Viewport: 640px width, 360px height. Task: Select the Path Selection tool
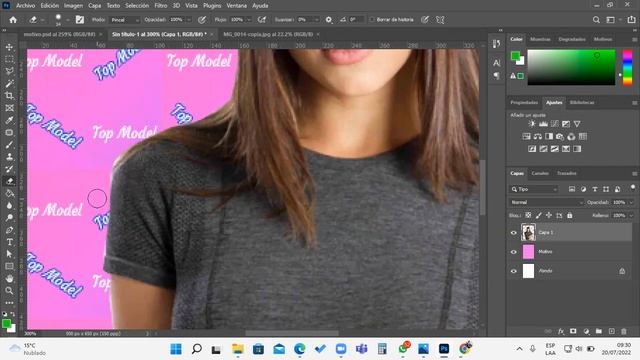[9, 254]
